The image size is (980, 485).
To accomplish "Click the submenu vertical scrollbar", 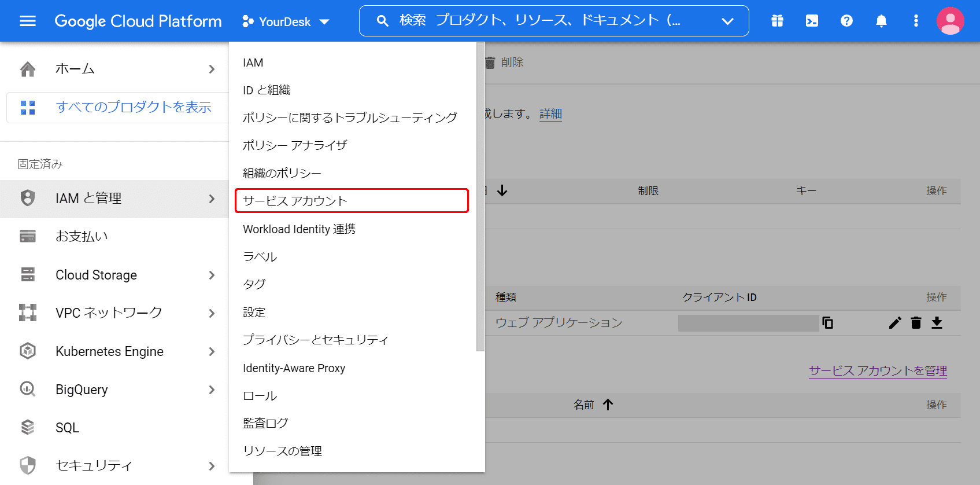I will tap(480, 197).
